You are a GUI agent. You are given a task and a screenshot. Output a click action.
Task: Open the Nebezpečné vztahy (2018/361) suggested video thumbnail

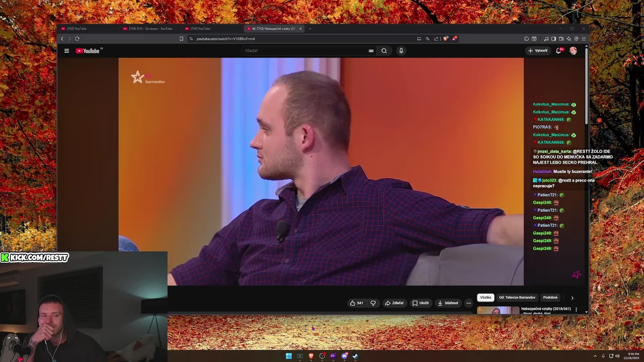(x=498, y=310)
